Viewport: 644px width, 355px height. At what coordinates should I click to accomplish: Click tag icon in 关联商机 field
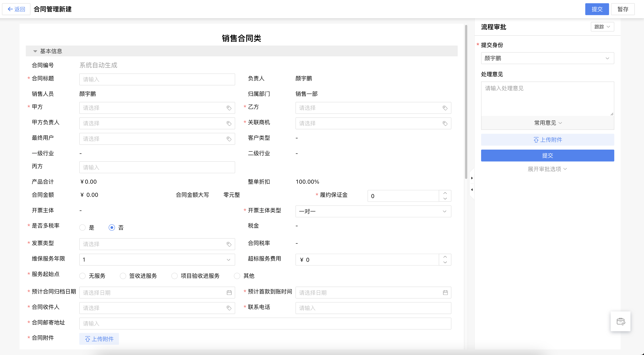[445, 123]
